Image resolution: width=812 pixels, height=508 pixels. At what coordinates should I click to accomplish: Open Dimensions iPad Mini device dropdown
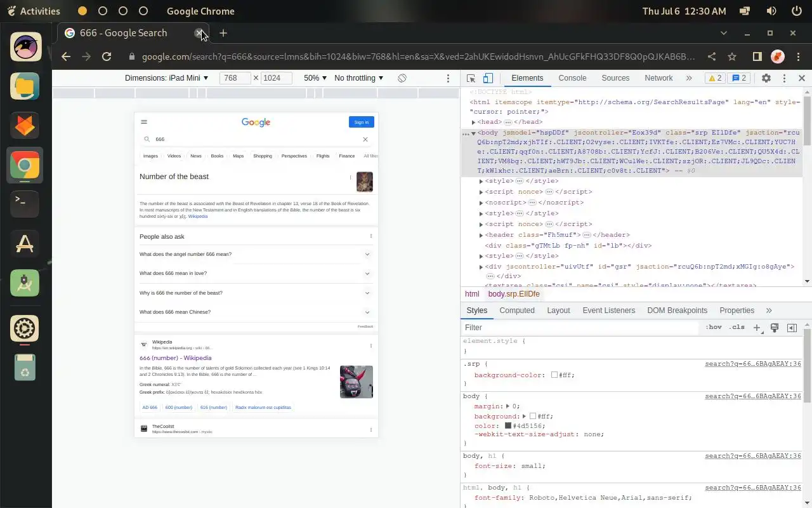(167, 78)
